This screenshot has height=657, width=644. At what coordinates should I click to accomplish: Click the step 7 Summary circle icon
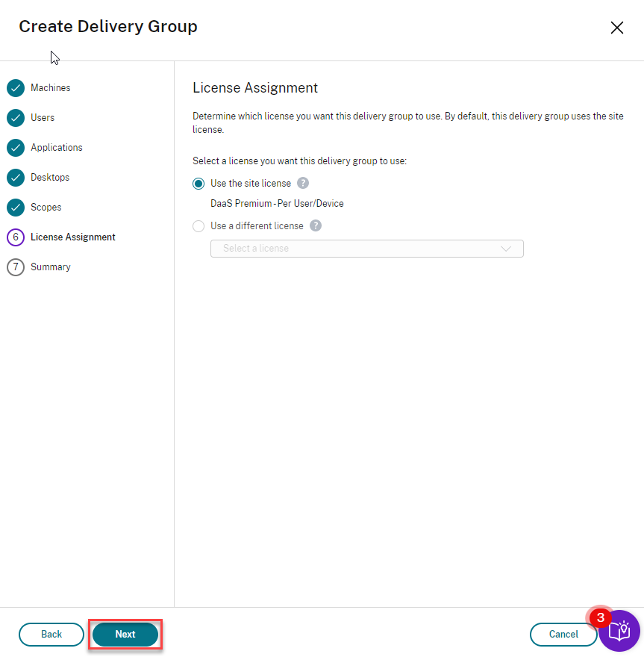16,267
